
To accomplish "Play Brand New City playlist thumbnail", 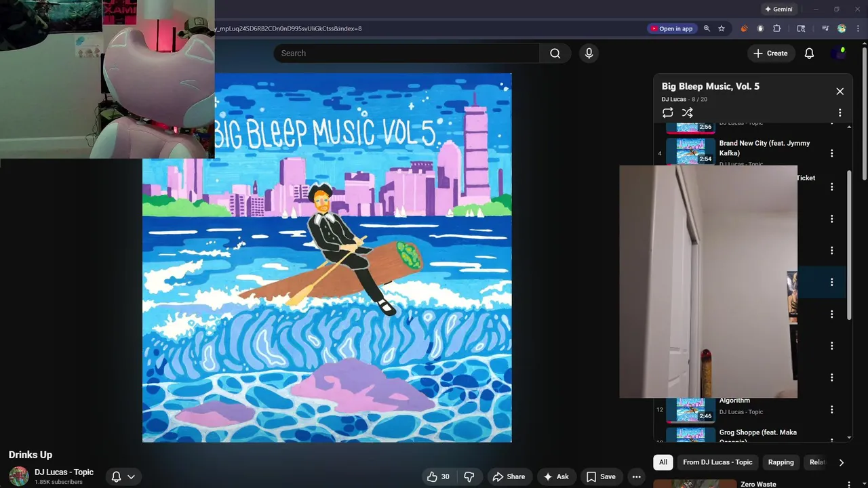I will click(x=690, y=152).
